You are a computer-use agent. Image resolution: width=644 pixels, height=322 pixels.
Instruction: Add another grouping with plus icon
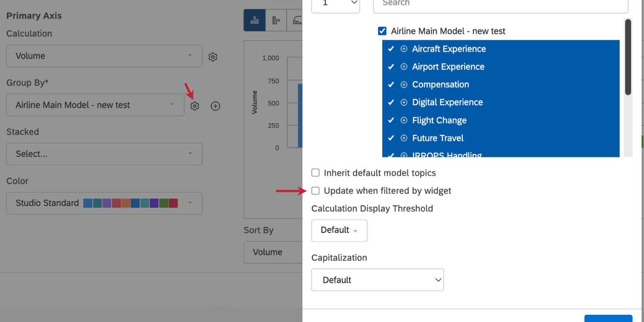pos(216,106)
